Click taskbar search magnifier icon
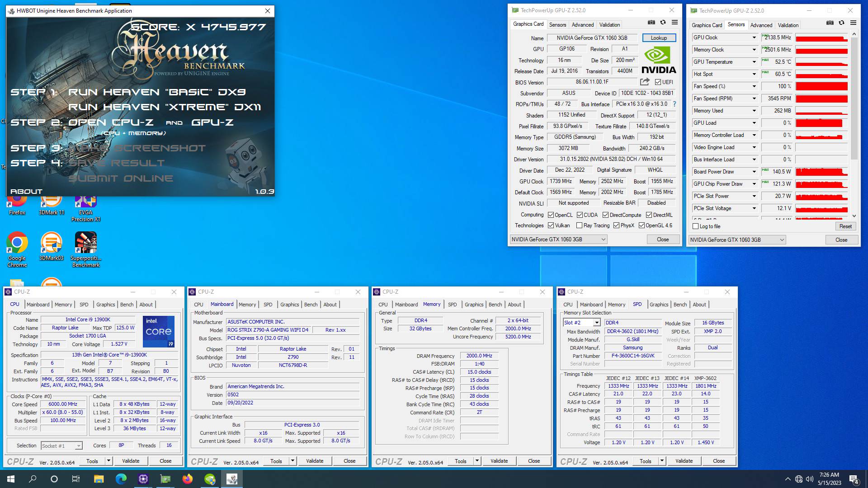868x488 pixels. coord(33,479)
